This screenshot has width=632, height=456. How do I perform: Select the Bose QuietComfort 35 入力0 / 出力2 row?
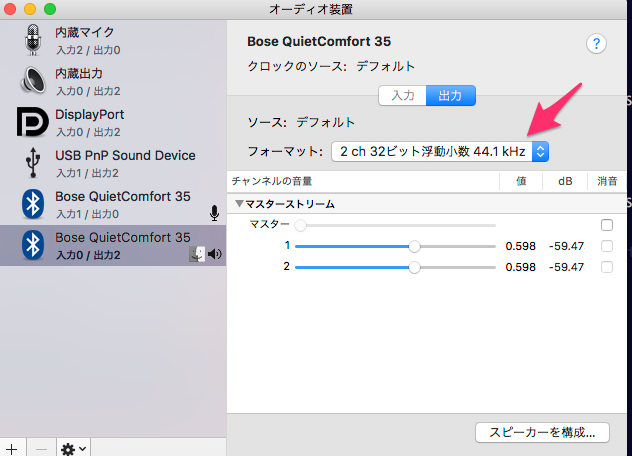113,245
